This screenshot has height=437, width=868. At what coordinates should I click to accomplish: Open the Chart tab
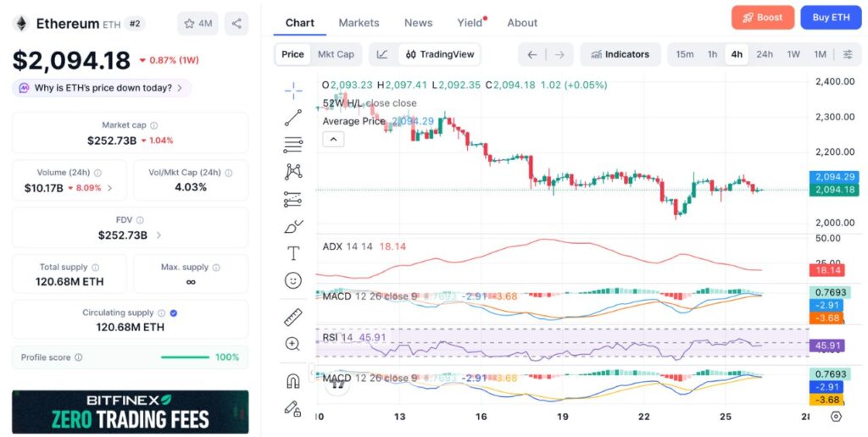pyautogui.click(x=300, y=23)
